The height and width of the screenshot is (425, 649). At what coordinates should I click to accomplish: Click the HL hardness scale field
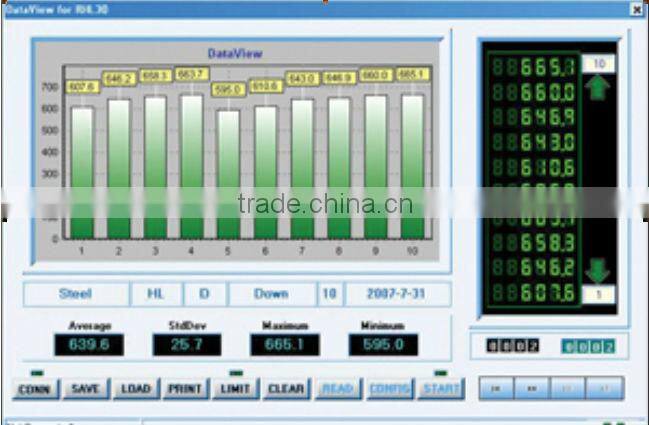pyautogui.click(x=155, y=294)
